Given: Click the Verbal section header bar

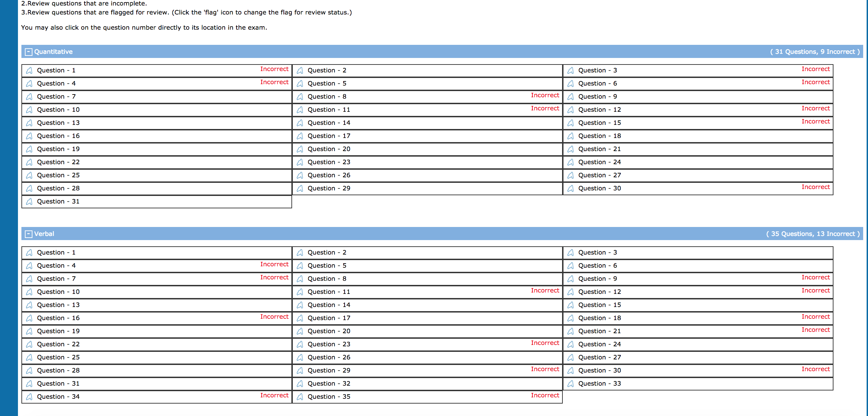Looking at the screenshot, I should [x=442, y=234].
